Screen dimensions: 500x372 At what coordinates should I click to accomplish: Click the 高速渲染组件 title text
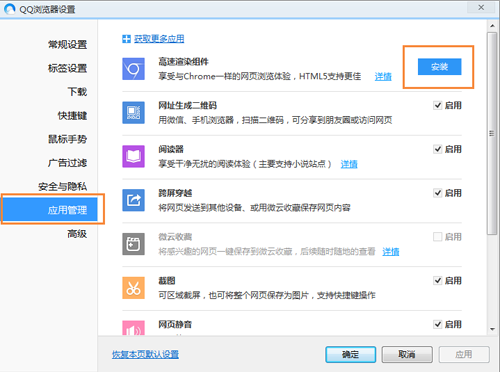[x=183, y=62]
